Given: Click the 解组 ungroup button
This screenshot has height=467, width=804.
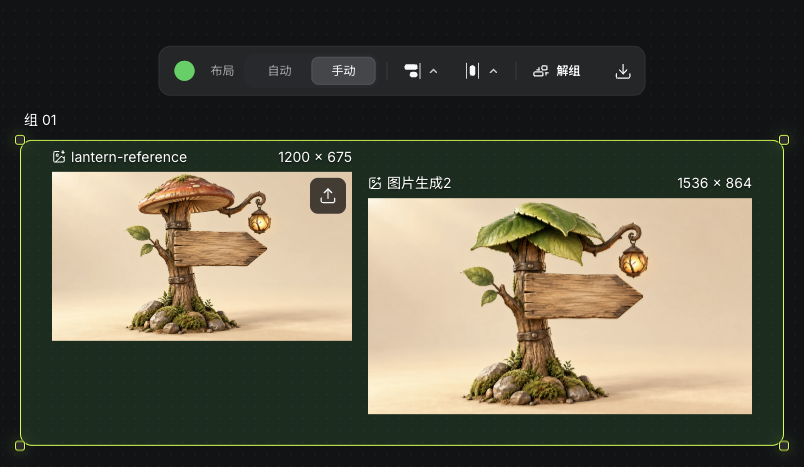Looking at the screenshot, I should click(x=556, y=71).
